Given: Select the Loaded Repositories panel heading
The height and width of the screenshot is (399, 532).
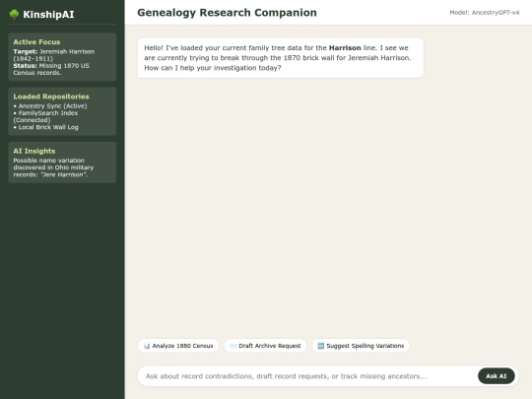Looking at the screenshot, I should (51, 97).
